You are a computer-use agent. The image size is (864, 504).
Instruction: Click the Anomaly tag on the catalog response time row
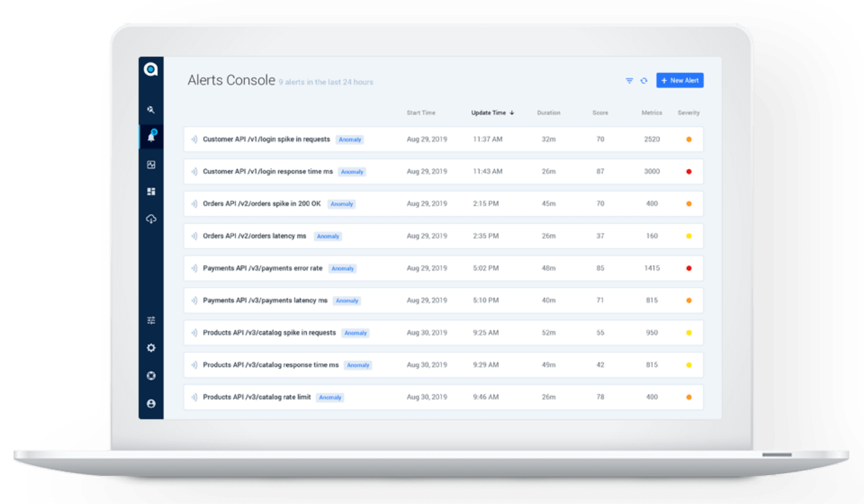click(x=358, y=365)
